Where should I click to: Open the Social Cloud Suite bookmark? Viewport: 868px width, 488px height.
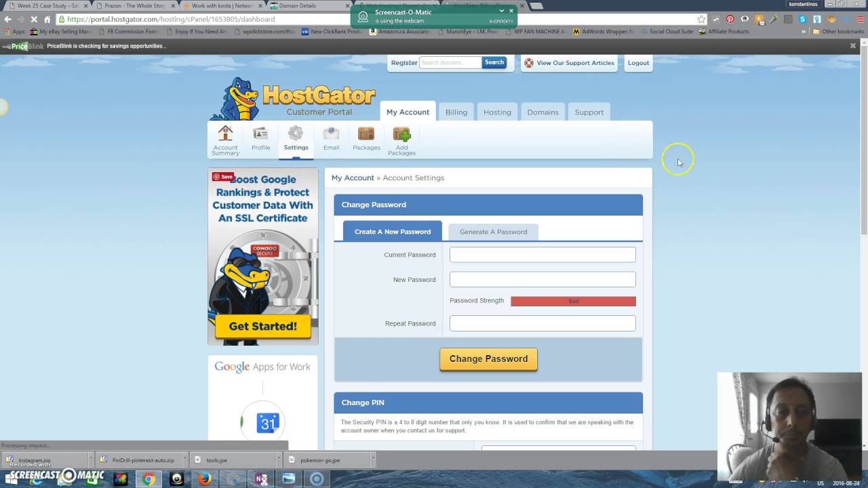(x=667, y=31)
